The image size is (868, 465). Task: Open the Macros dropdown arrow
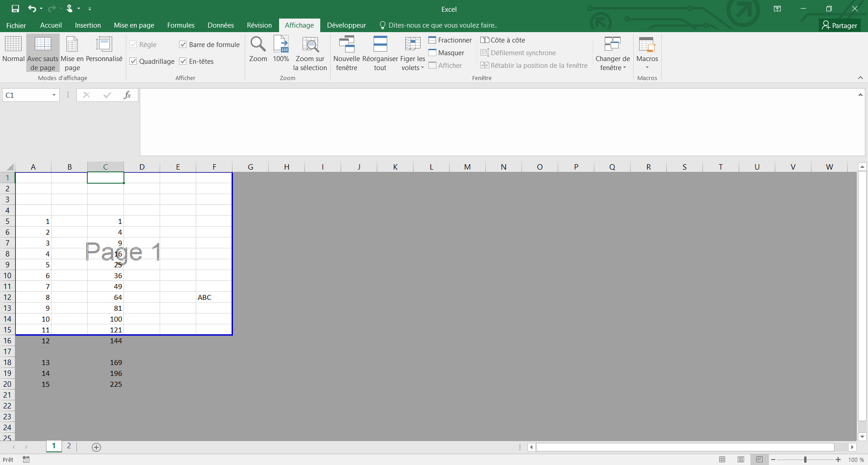[x=647, y=67]
